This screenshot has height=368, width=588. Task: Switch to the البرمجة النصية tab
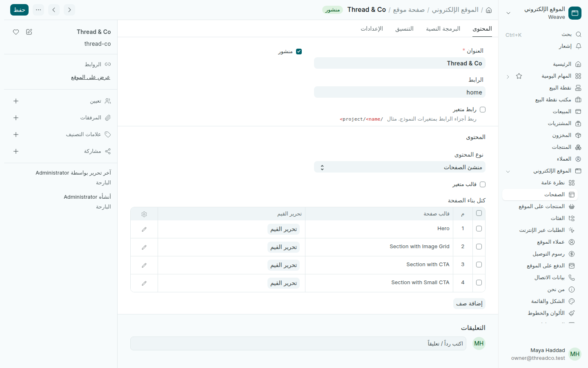click(443, 29)
